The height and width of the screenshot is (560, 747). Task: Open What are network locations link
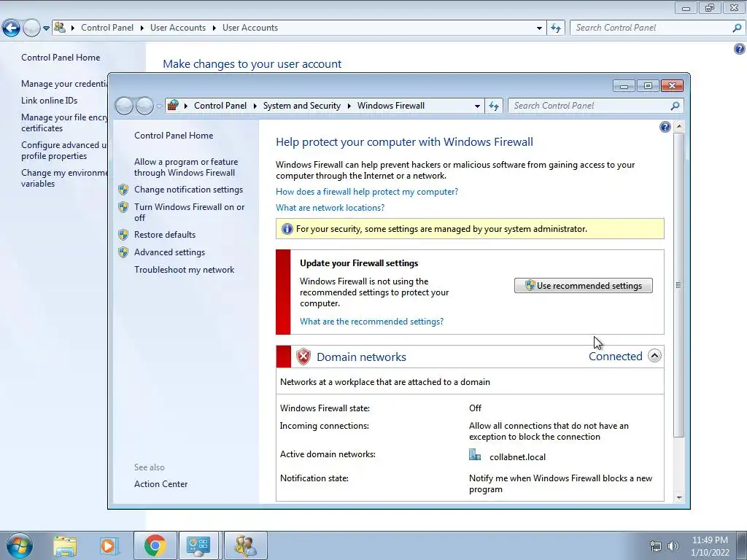click(330, 208)
